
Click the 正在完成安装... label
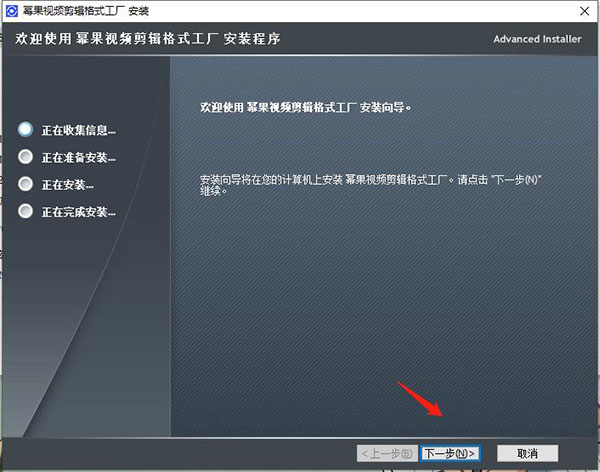click(x=78, y=212)
